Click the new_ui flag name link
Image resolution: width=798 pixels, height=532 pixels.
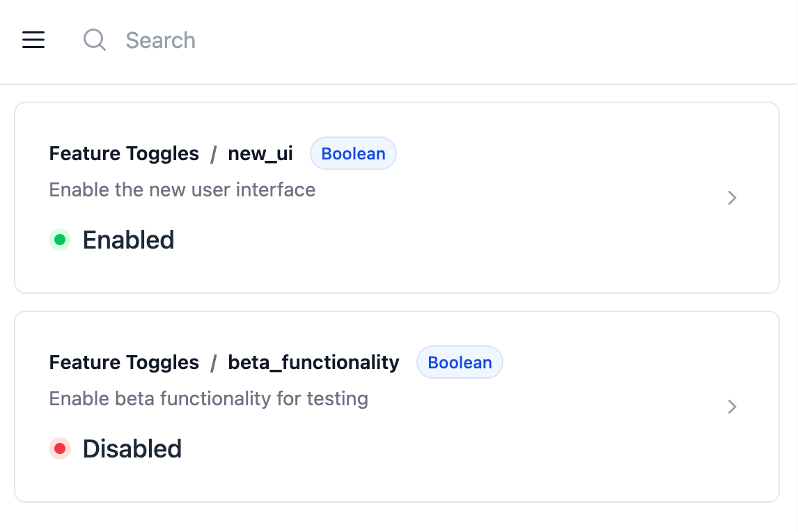(260, 153)
